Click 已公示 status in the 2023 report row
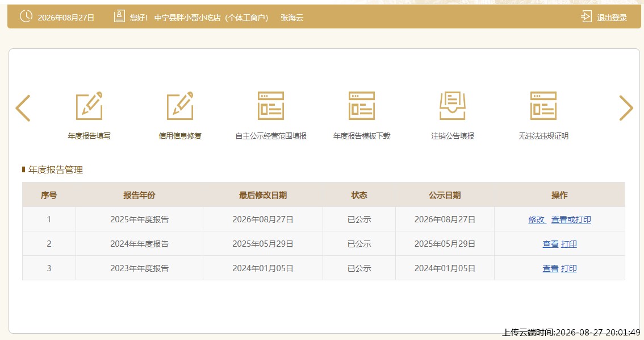The image size is (644, 340). click(x=359, y=268)
